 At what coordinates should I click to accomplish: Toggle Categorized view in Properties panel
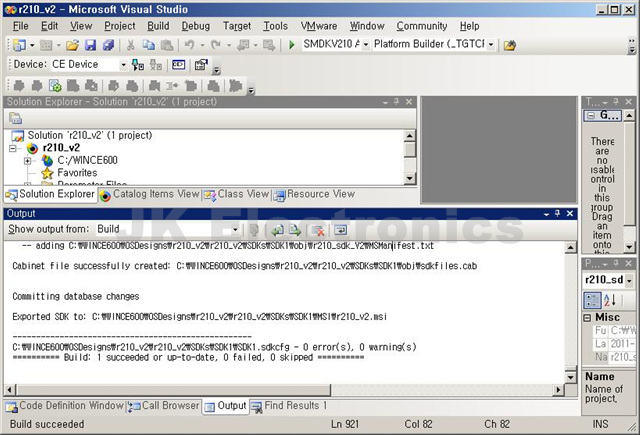pyautogui.click(x=592, y=300)
